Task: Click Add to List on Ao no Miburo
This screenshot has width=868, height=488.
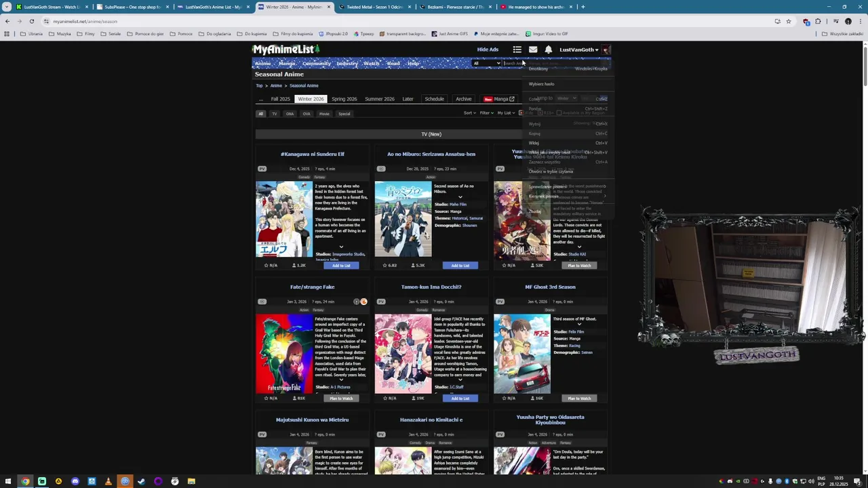Action: click(460, 266)
